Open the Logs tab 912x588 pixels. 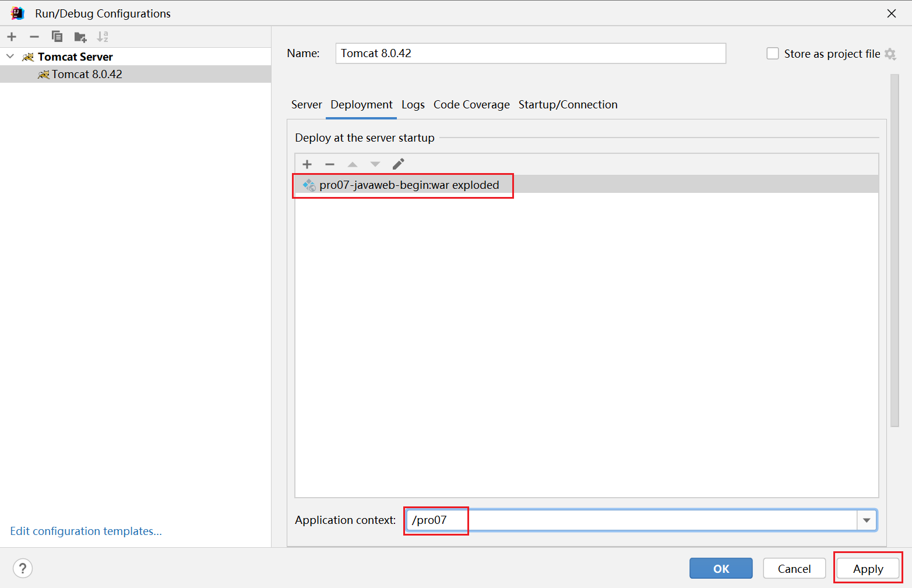click(413, 105)
